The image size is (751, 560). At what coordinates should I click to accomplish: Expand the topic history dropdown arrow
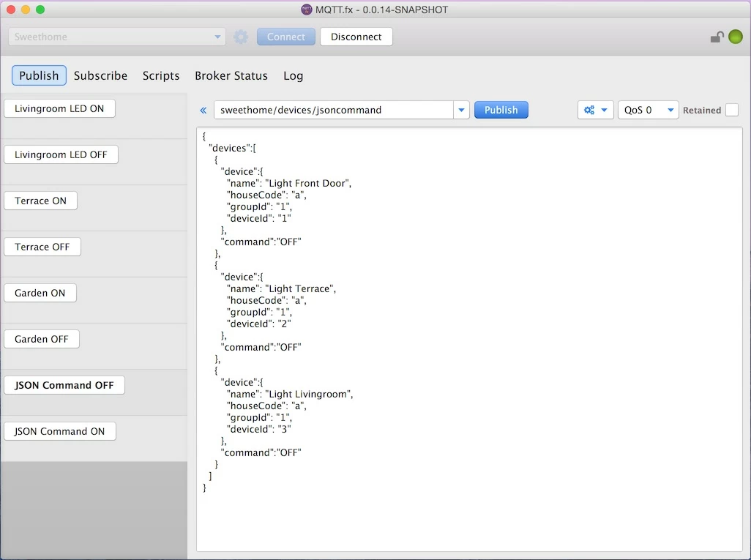click(x=461, y=111)
